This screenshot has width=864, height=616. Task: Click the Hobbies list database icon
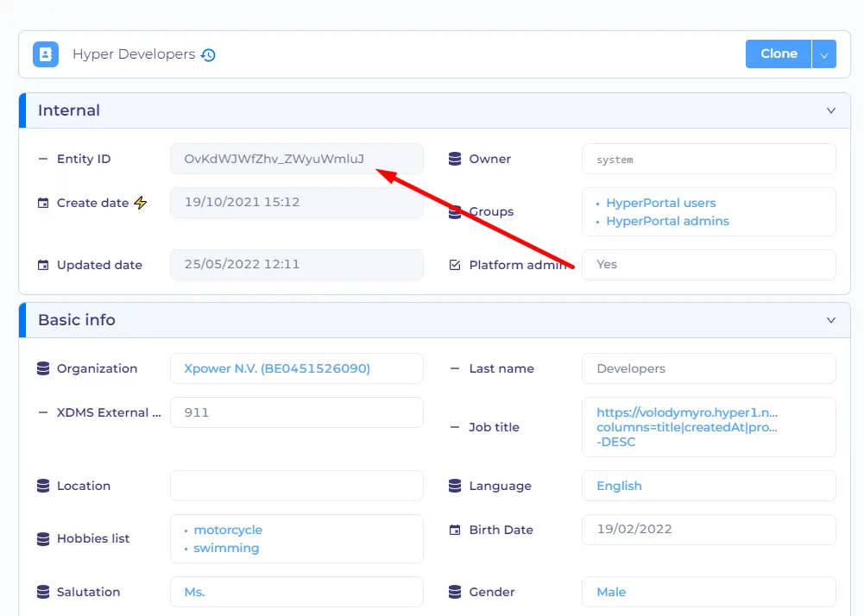[43, 539]
